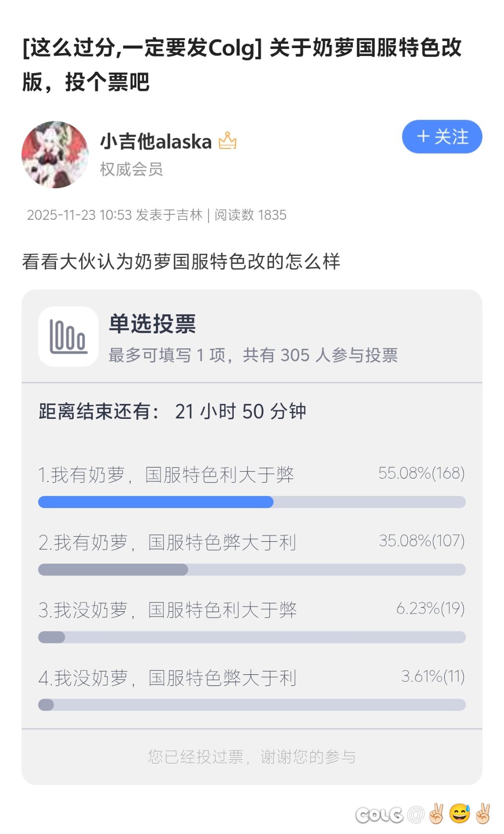The width and height of the screenshot is (504, 834).
Task: Click the 权威会员 member rank label
Action: (132, 169)
